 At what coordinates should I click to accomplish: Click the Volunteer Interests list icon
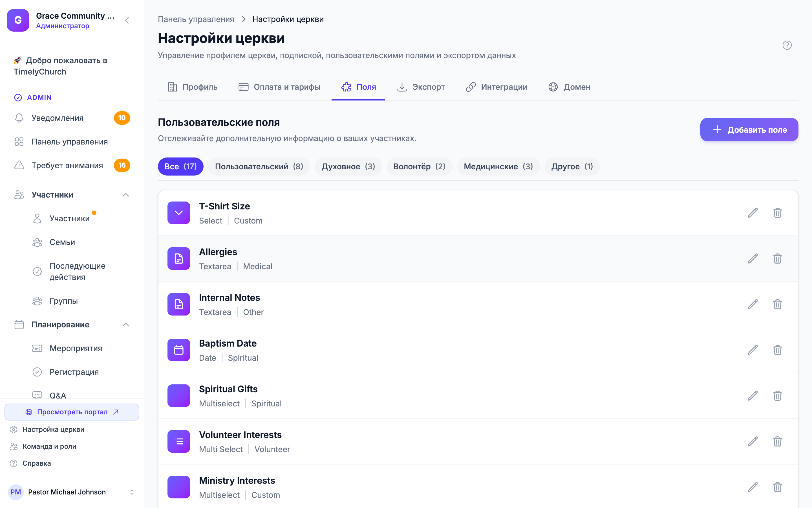click(x=178, y=441)
